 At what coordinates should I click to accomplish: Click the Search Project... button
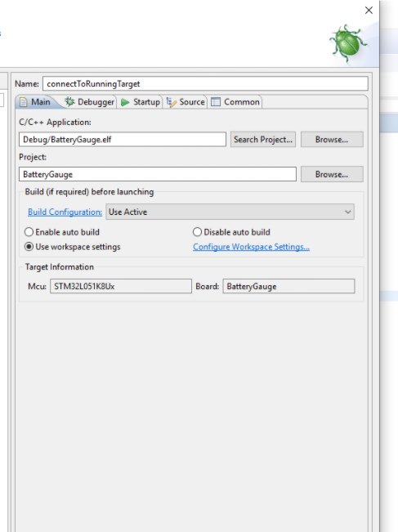click(x=263, y=140)
